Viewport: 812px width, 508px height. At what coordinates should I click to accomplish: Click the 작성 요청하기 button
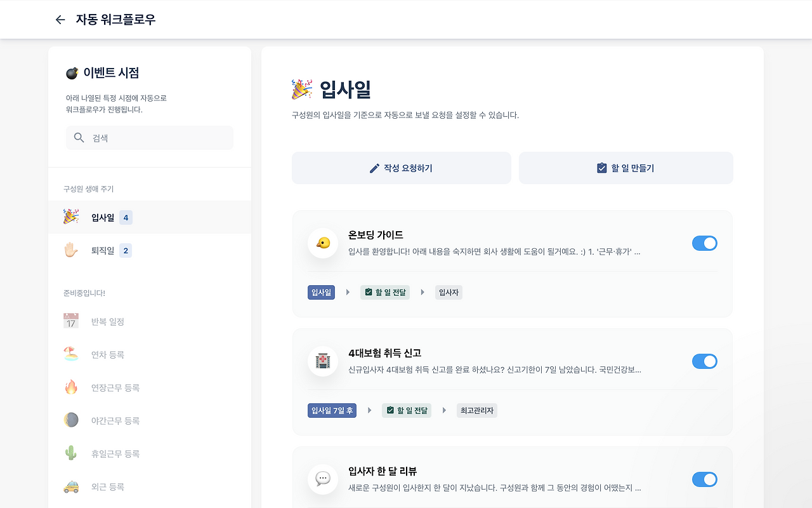[402, 168]
